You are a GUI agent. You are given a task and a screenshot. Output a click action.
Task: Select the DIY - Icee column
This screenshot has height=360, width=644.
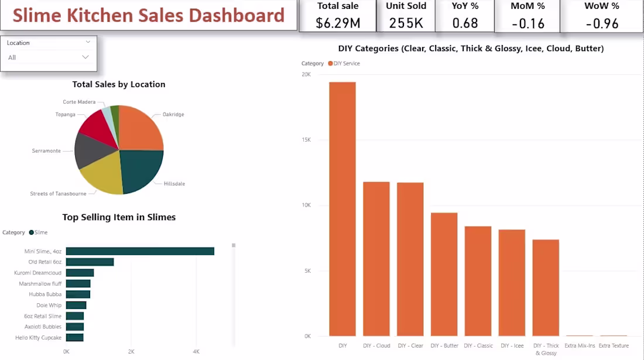coord(512,283)
